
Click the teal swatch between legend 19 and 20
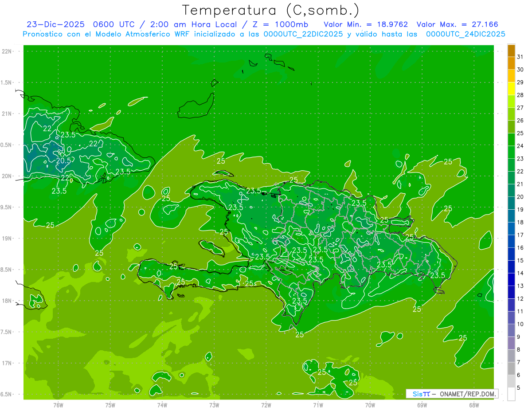(x=511, y=203)
